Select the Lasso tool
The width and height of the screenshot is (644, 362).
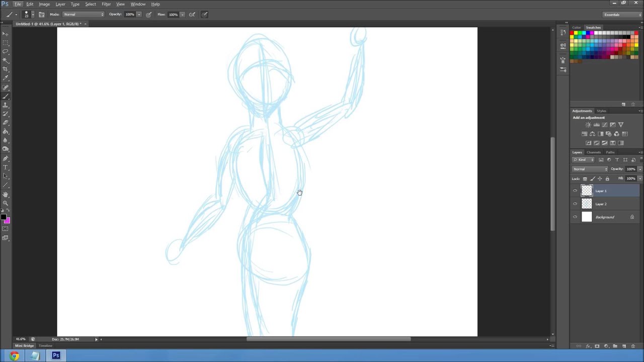(x=6, y=52)
